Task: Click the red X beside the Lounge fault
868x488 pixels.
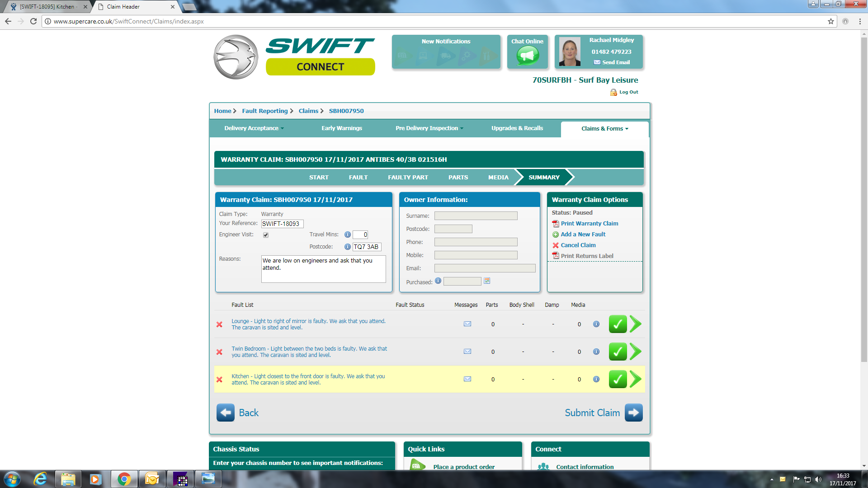Action: click(219, 324)
